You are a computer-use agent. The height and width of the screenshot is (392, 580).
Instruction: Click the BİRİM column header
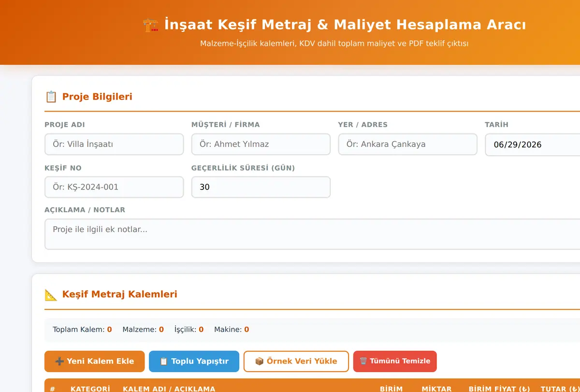click(x=391, y=389)
